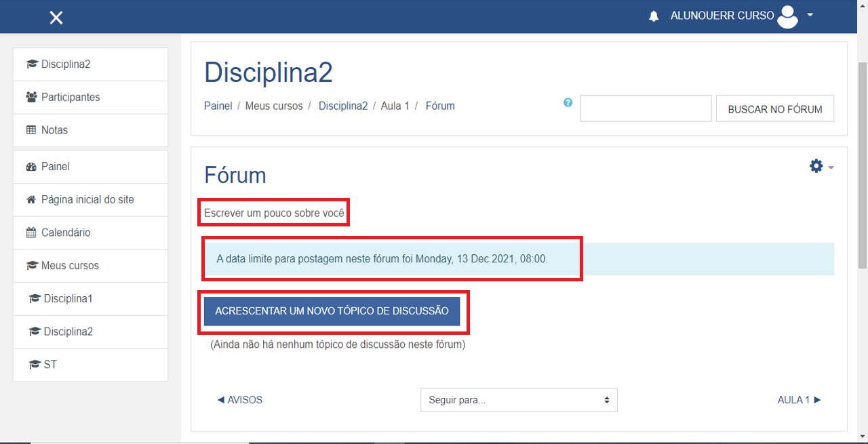Click the forum search help icon
Image resolution: width=868 pixels, height=444 pixels.
[x=568, y=103]
